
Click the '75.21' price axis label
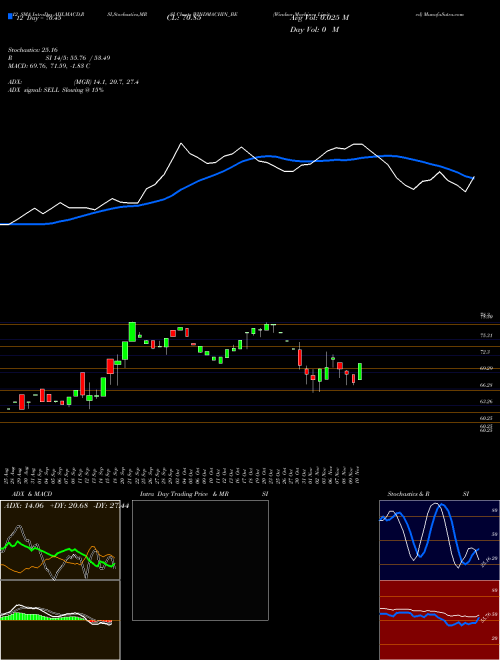[486, 335]
